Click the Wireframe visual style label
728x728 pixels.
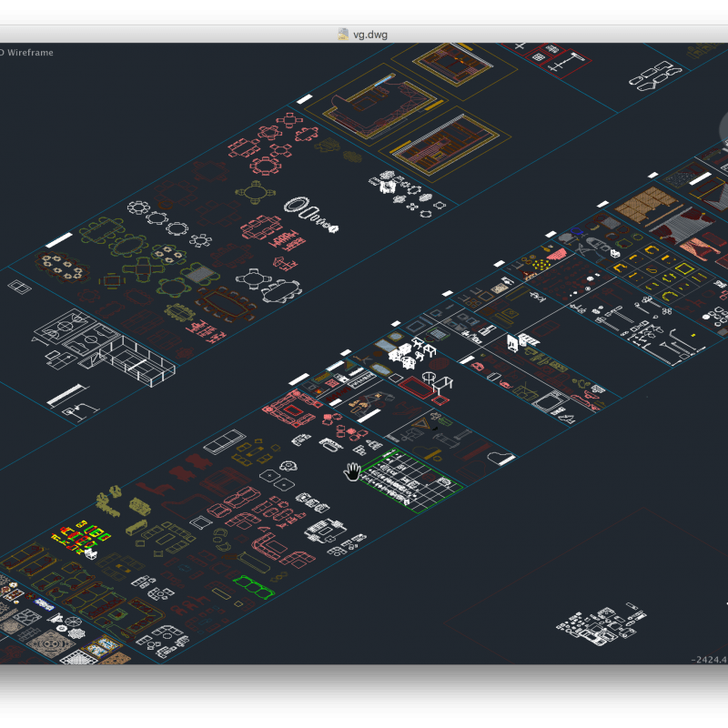(x=30, y=53)
